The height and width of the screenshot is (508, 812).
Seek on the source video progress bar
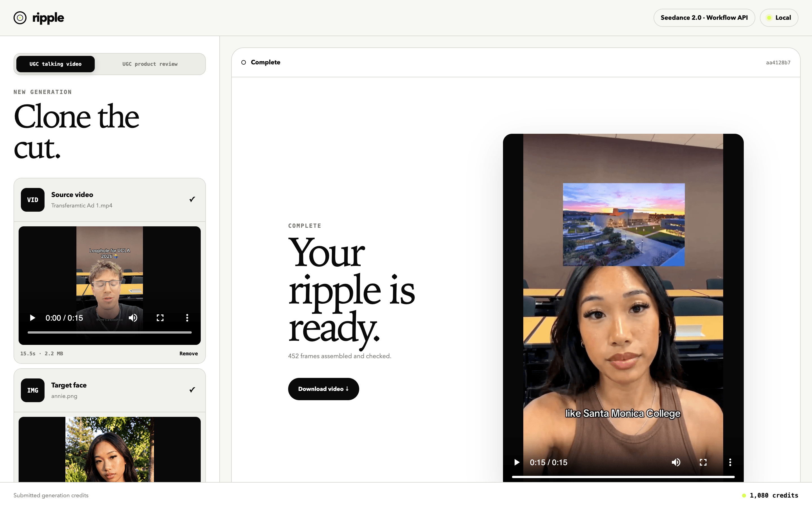(109, 332)
